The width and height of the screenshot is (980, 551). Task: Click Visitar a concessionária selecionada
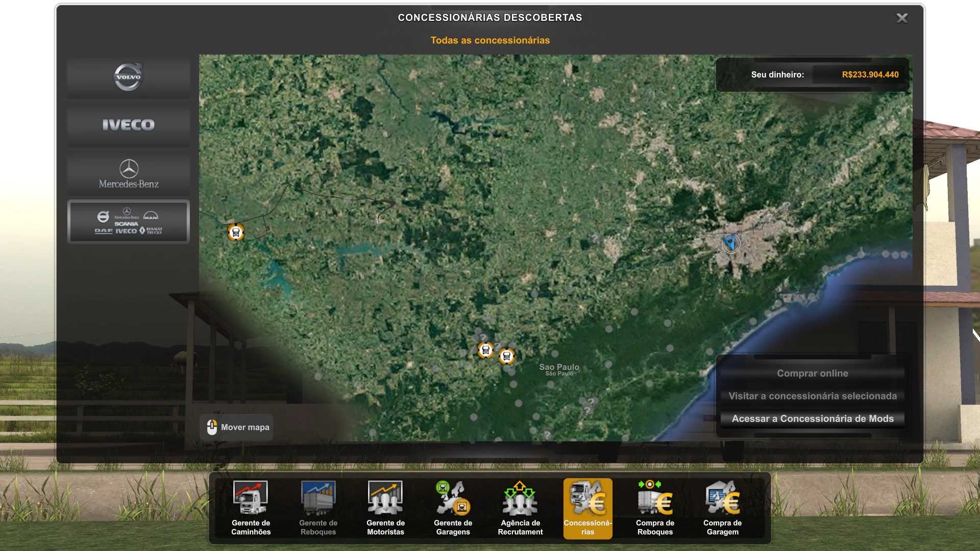click(x=812, y=396)
